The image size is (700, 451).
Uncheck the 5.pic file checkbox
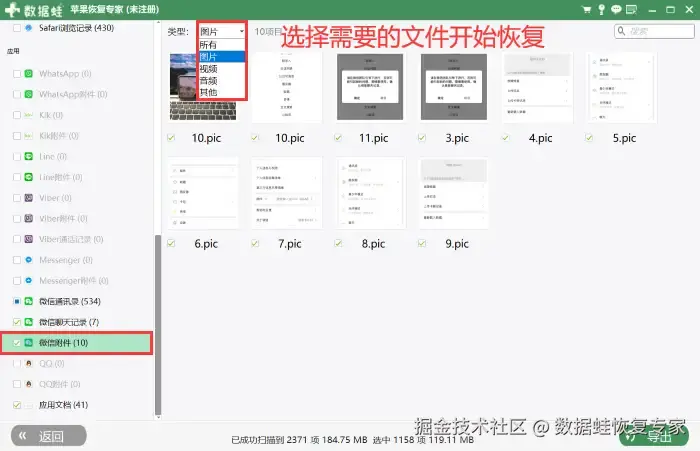tap(589, 138)
